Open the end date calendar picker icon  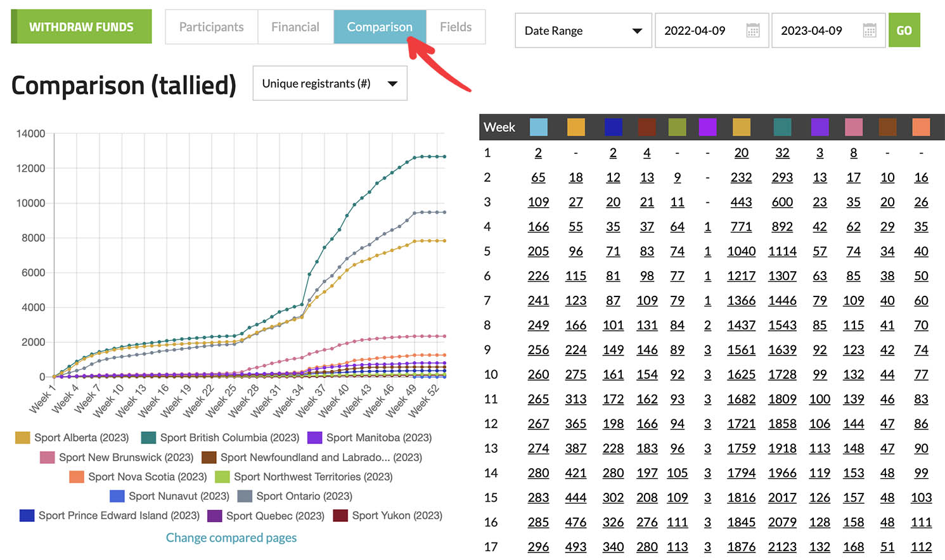point(869,30)
